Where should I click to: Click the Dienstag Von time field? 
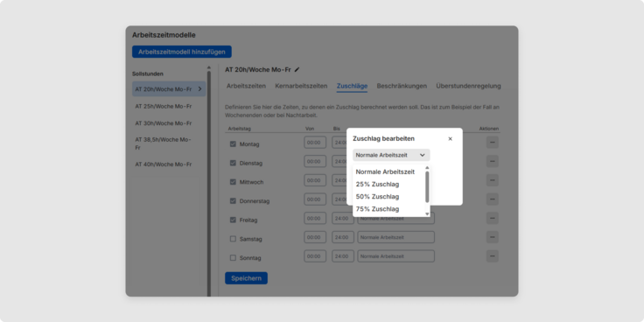click(315, 161)
